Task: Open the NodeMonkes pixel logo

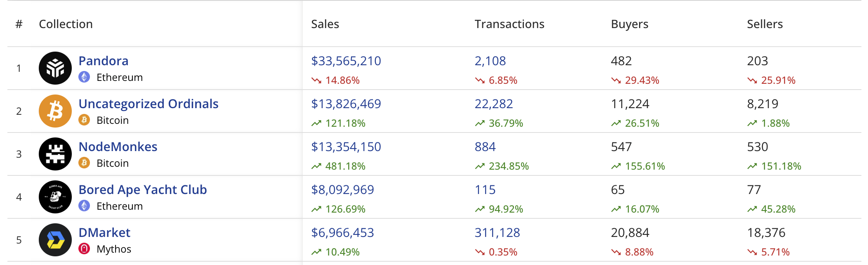Action: [55, 154]
